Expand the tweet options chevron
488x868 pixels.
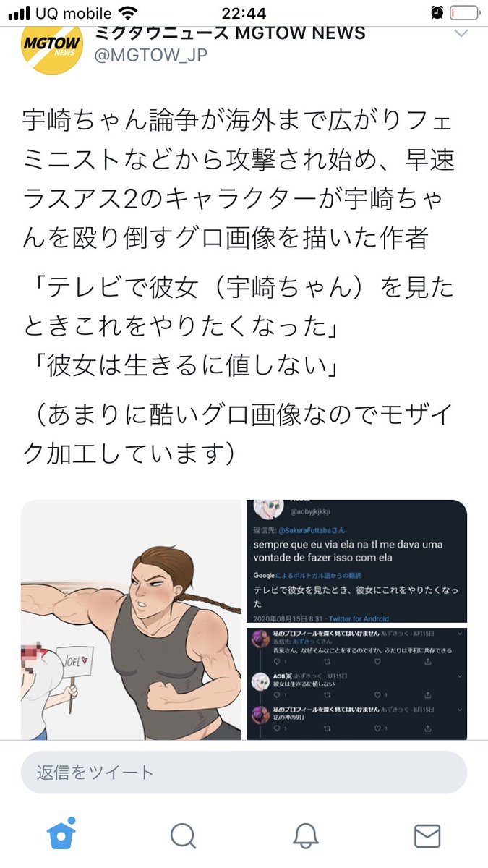(x=461, y=34)
